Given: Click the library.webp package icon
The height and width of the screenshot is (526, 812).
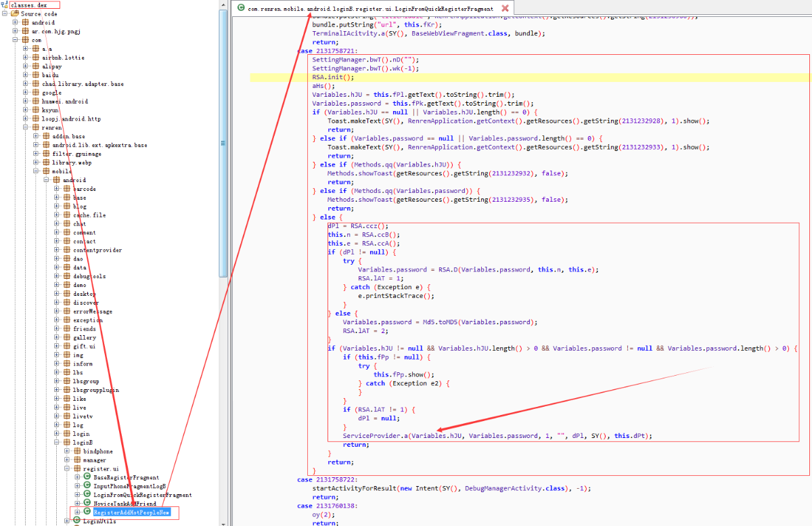Looking at the screenshot, I should tap(46, 162).
